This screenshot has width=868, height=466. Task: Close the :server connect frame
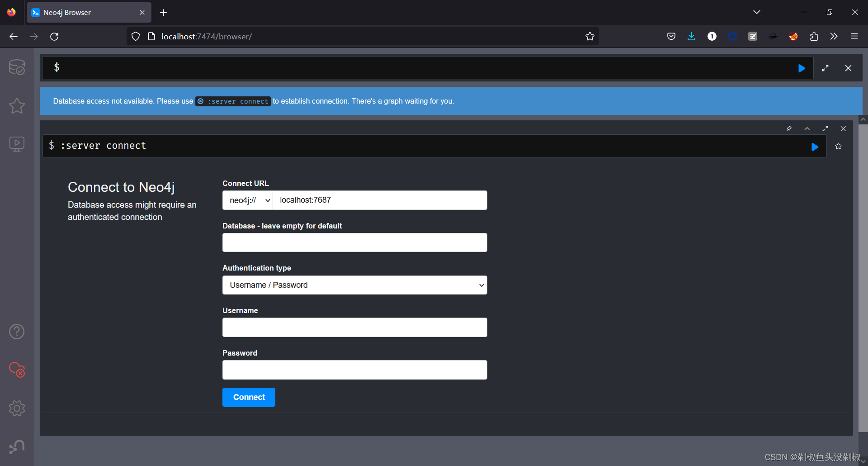[843, 128]
